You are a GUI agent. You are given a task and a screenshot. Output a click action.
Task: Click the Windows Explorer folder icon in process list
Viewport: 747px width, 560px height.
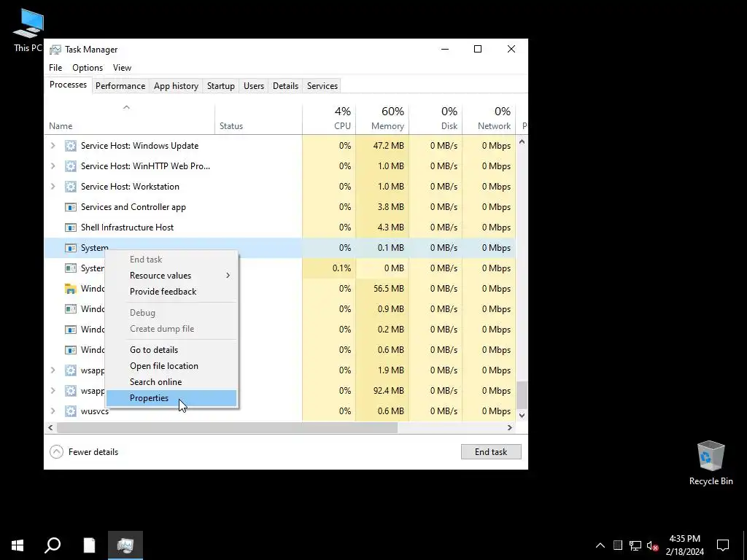point(71,289)
